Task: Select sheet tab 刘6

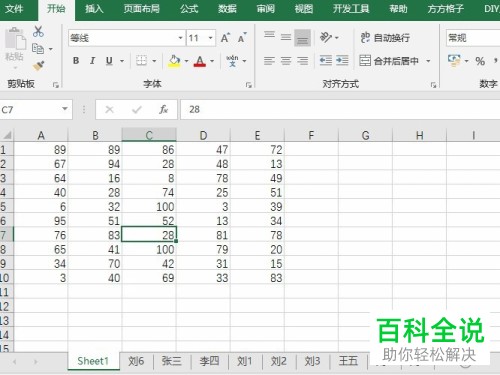Action: click(136, 361)
